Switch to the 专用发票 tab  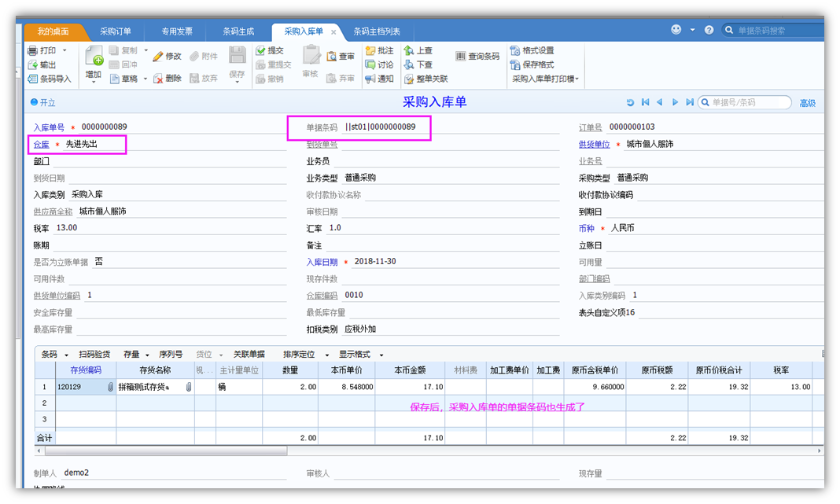pyautogui.click(x=177, y=31)
